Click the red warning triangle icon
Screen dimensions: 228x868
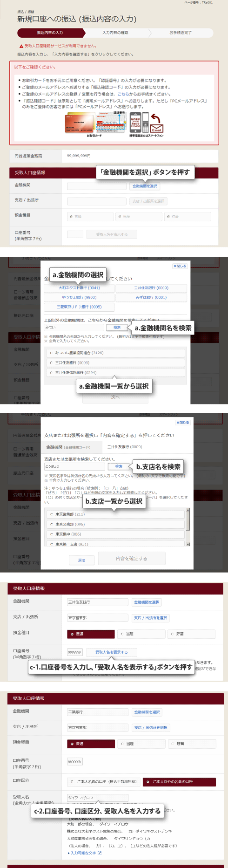pyautogui.click(x=21, y=46)
